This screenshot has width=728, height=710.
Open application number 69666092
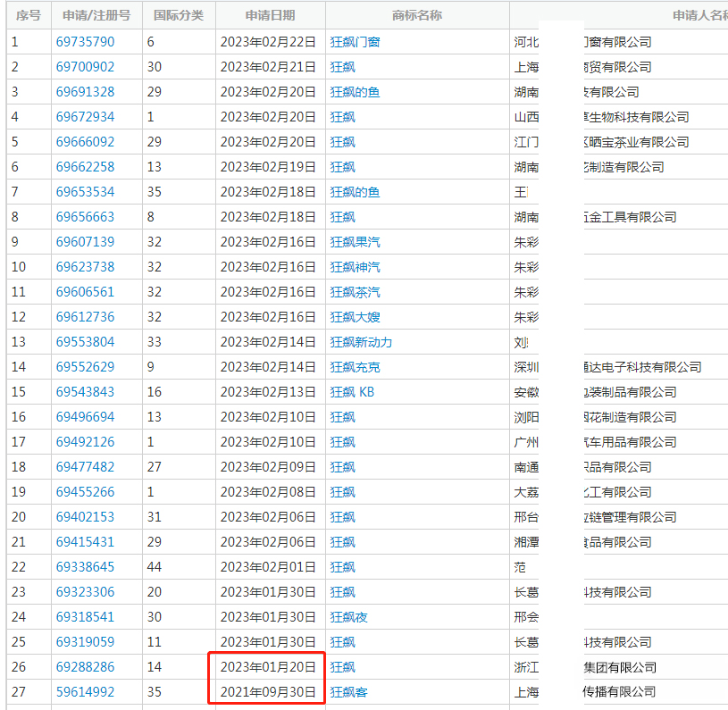(x=85, y=142)
